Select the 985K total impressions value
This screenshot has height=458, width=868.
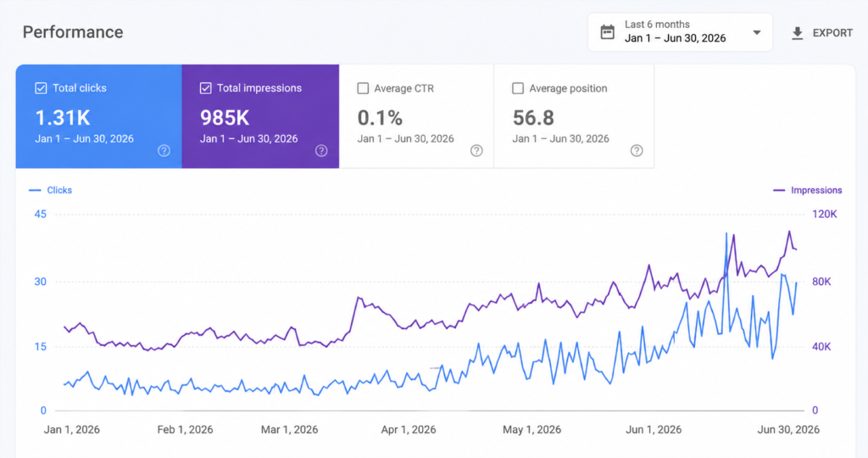coord(225,118)
